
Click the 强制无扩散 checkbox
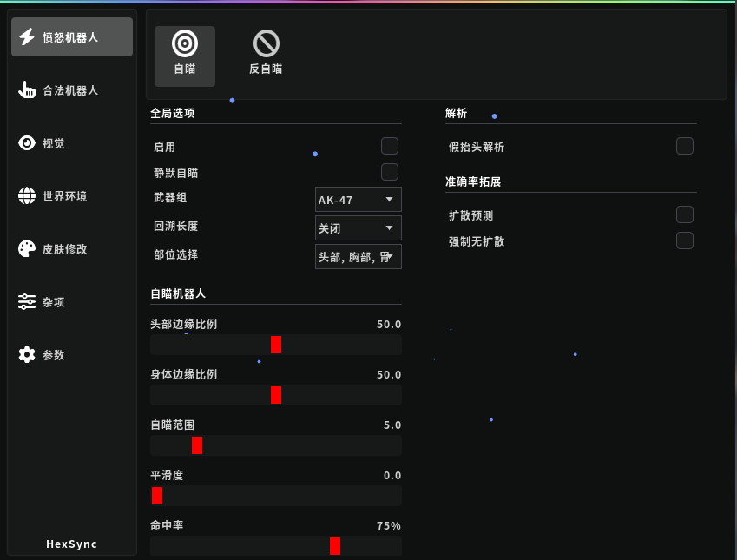point(685,240)
